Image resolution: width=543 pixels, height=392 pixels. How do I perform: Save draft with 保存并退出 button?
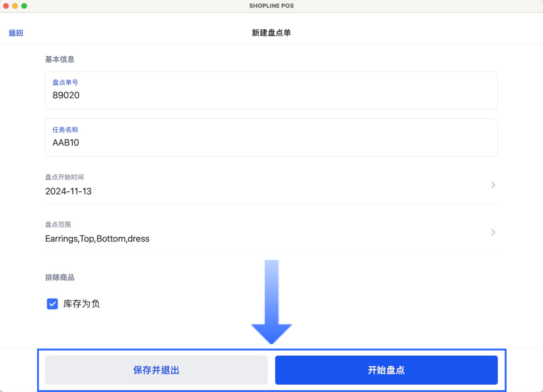[x=156, y=370]
